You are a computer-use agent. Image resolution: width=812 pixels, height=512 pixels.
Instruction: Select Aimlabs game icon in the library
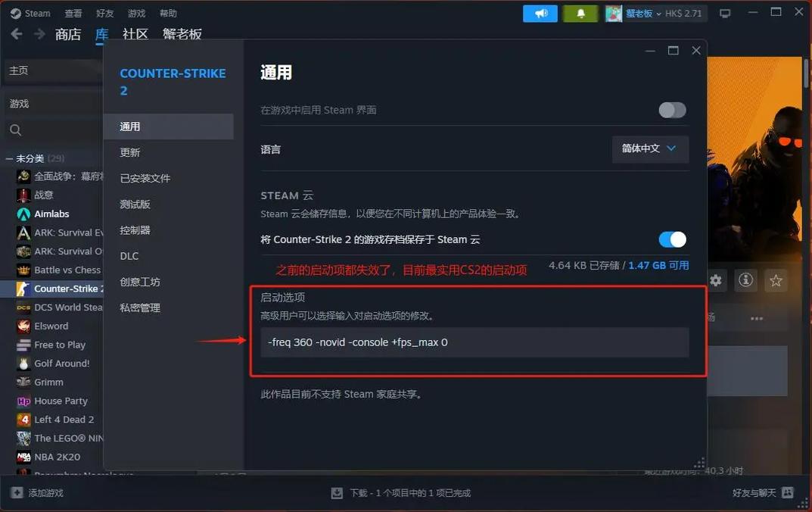(23, 214)
